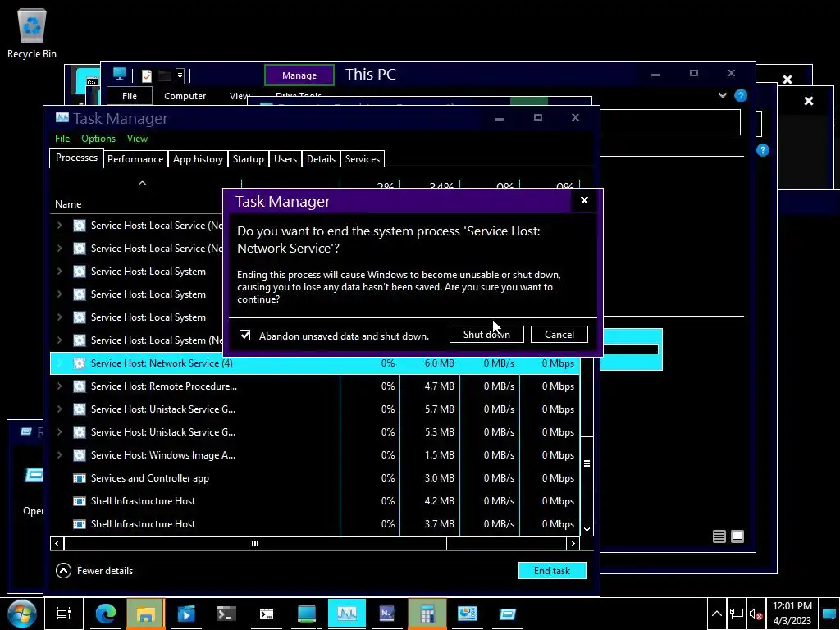840x630 pixels.
Task: Open the Control Panel chart taskbar icon
Action: (467, 614)
